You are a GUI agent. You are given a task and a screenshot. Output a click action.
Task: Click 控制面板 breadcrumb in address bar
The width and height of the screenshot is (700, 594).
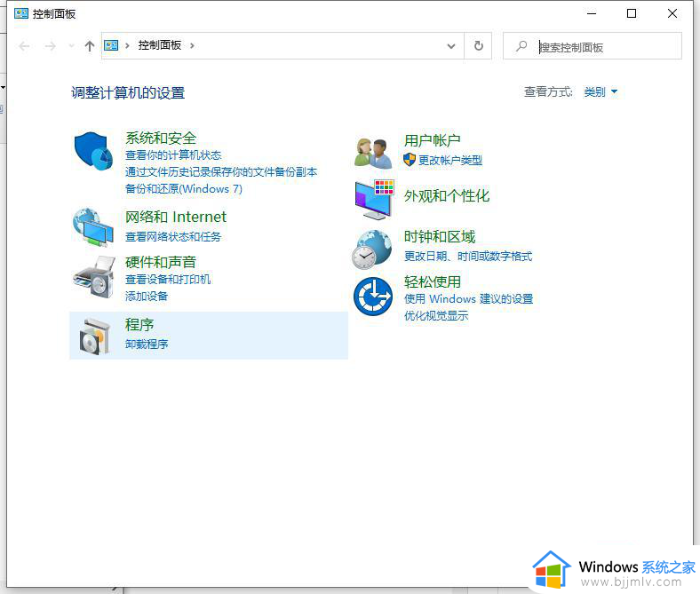click(159, 45)
